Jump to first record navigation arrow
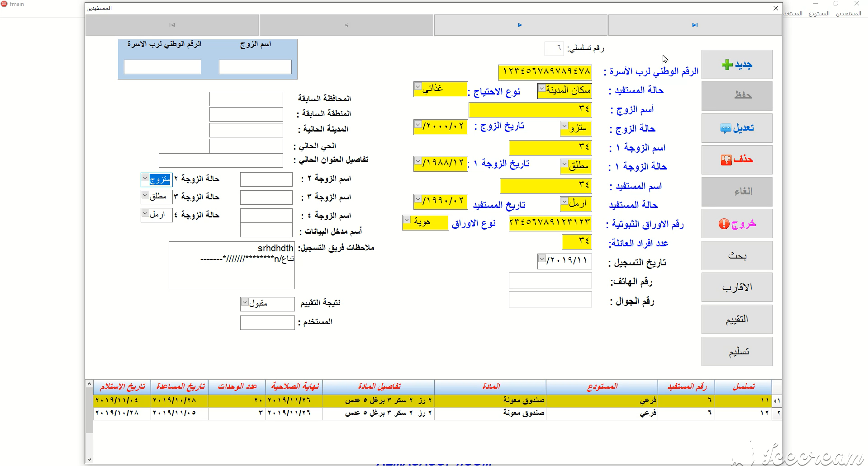 click(x=171, y=25)
